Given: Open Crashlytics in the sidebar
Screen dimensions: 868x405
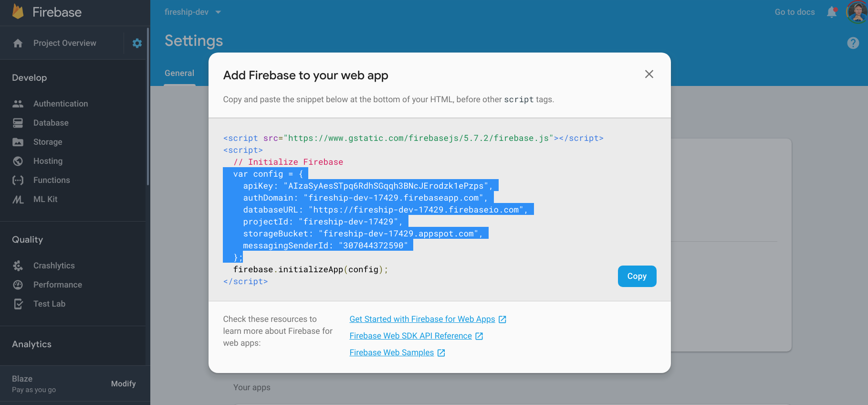Looking at the screenshot, I should 54,266.
